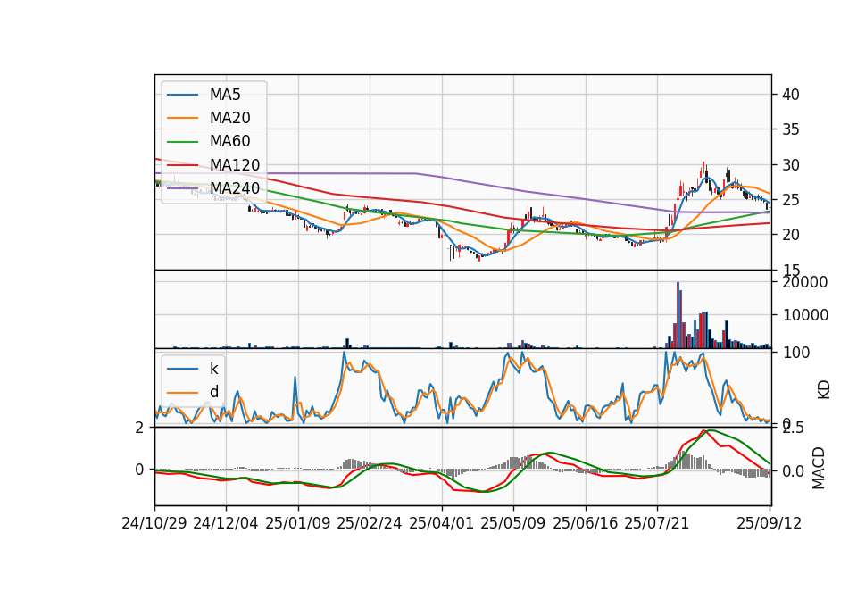The height and width of the screenshot is (616, 857).
Task: Click the MA5 legend label
Action: (225, 95)
